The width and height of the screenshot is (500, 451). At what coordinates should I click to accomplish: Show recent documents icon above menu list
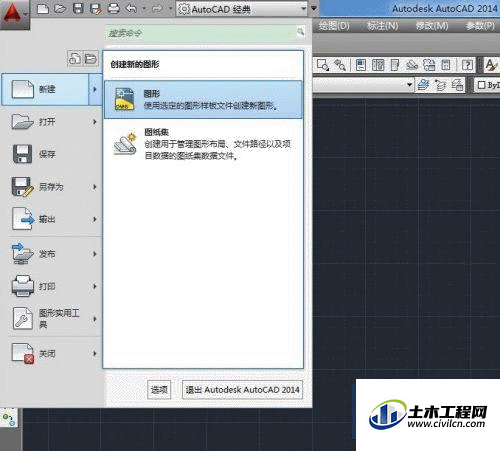[74, 58]
